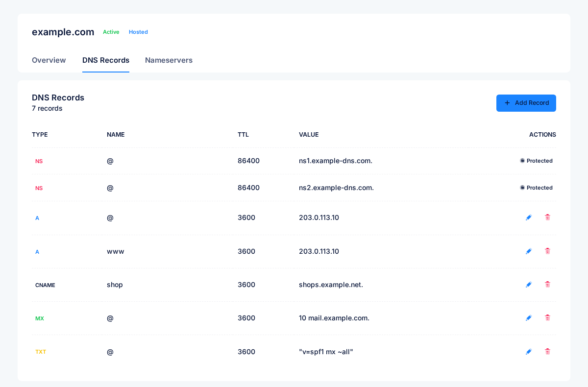Screen dimensions: 588x387
Task: Click the Add Record button
Action: (526, 103)
